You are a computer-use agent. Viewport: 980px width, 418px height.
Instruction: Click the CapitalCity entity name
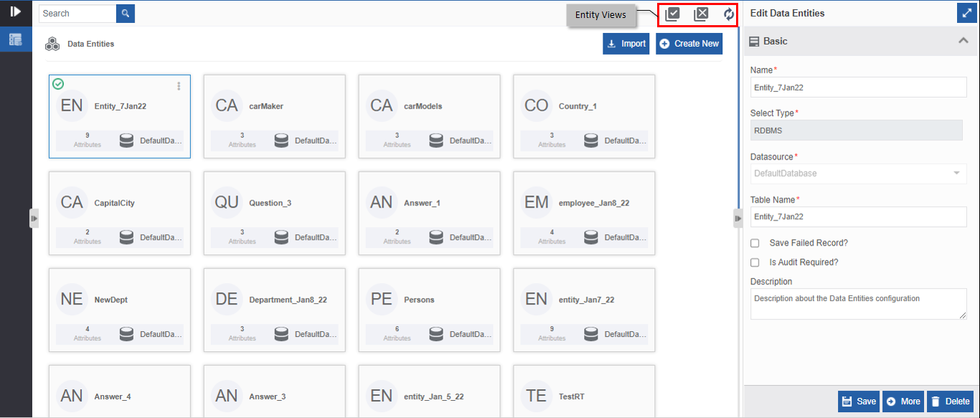click(x=115, y=203)
